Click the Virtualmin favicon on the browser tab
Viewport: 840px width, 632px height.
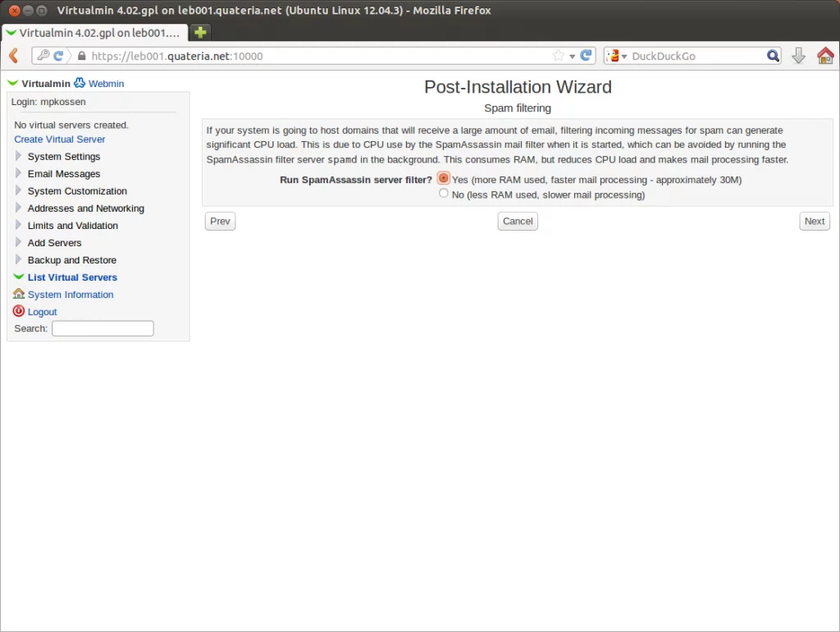(x=11, y=32)
